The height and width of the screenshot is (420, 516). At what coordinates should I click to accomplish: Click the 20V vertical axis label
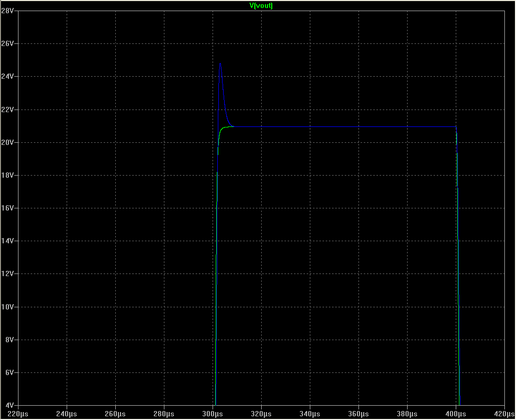point(7,142)
